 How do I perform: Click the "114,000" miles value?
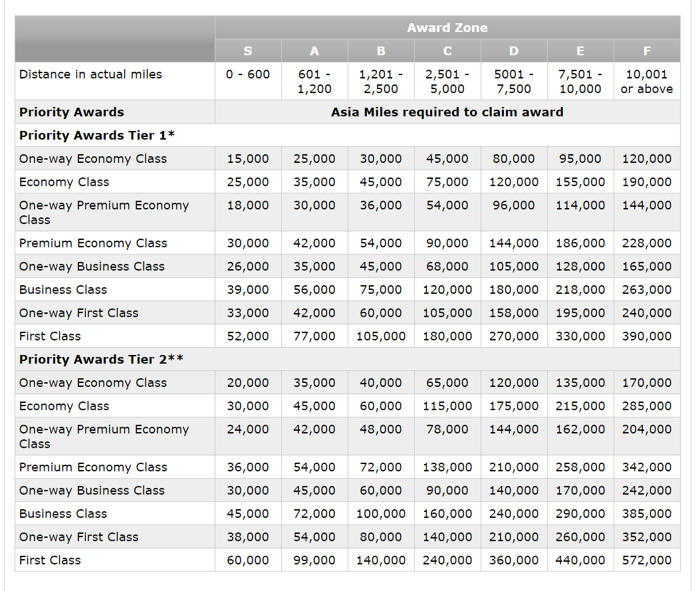pyautogui.click(x=580, y=205)
